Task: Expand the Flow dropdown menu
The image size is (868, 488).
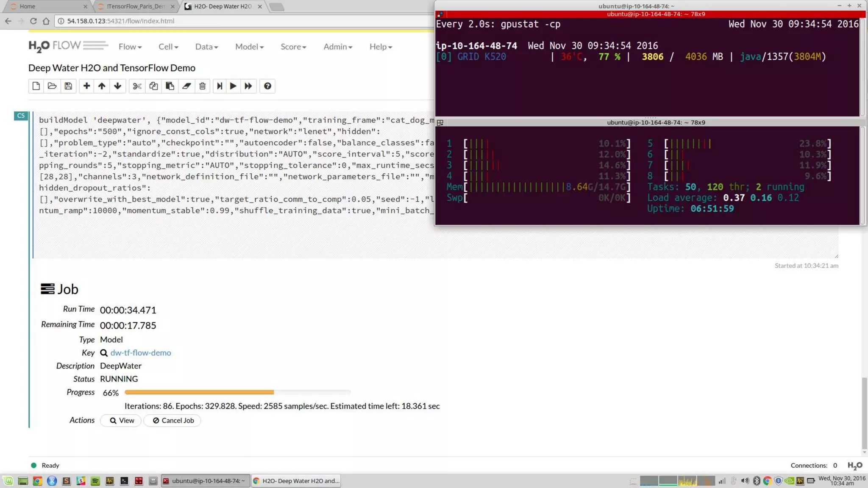Action: point(130,47)
